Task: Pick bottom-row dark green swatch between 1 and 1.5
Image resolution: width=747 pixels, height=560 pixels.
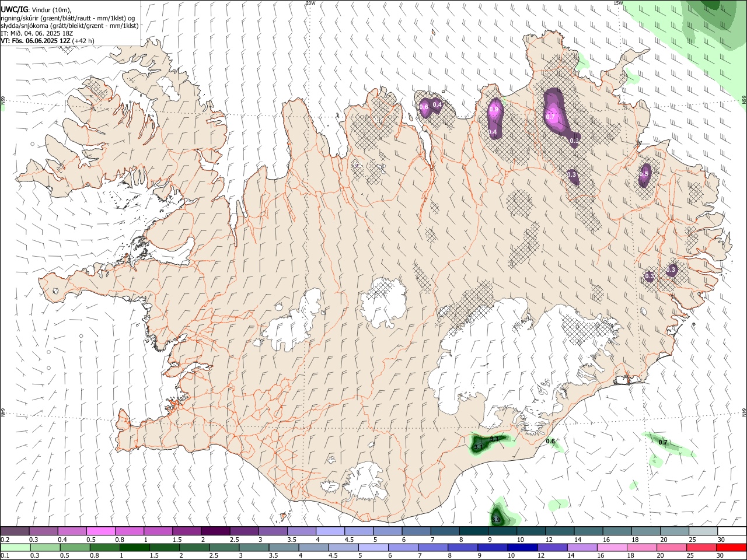Action: pos(135,547)
